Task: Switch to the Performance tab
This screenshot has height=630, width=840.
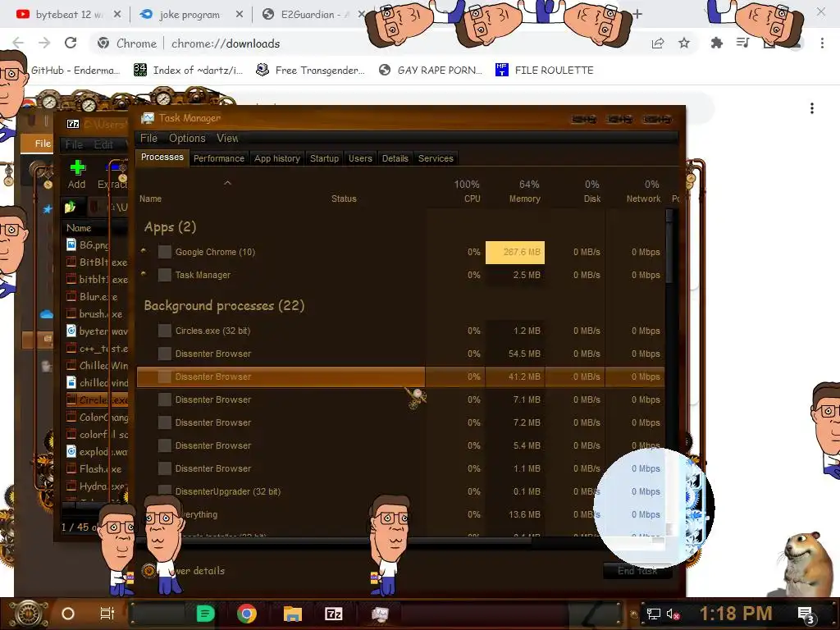Action: pos(218,158)
